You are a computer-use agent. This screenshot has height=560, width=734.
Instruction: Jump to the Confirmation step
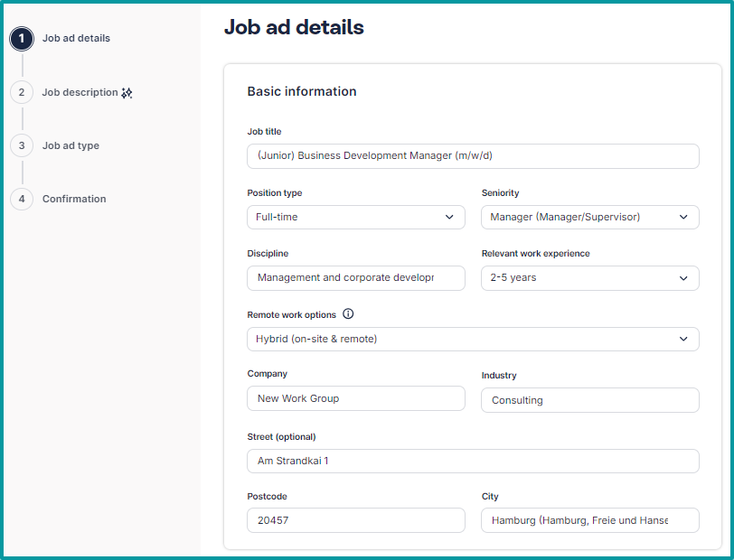pos(74,199)
